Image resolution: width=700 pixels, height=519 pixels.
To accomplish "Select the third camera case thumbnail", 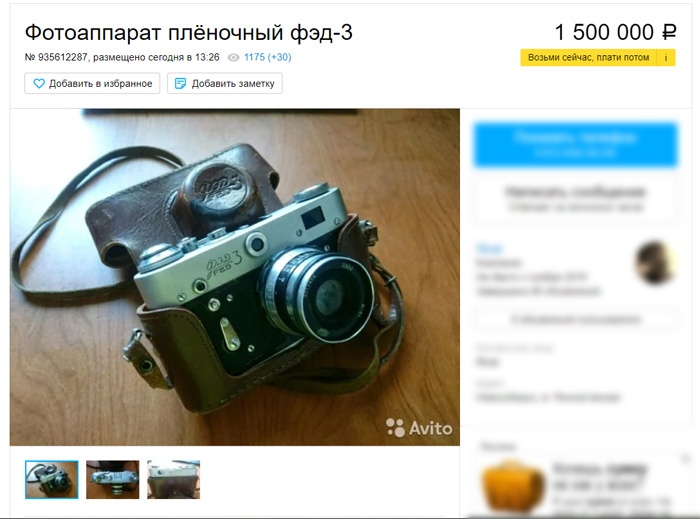I will (174, 480).
